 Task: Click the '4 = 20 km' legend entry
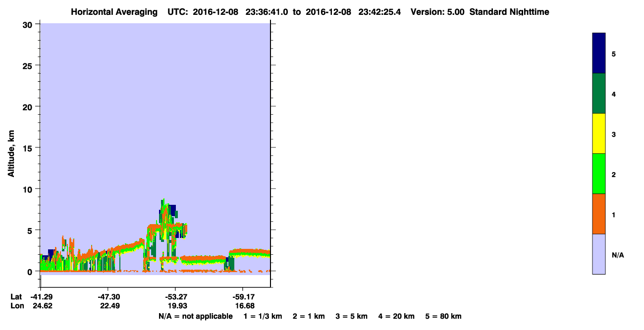click(x=396, y=316)
